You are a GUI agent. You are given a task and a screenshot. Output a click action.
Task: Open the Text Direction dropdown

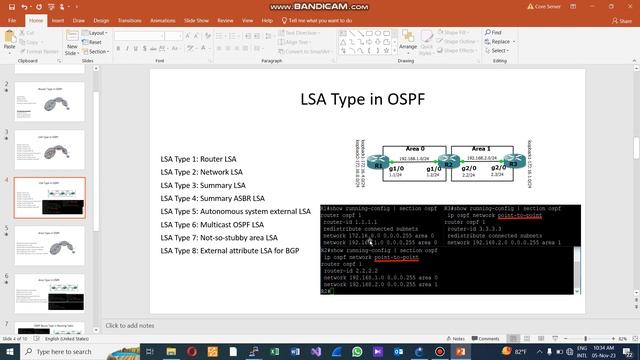pos(299,33)
